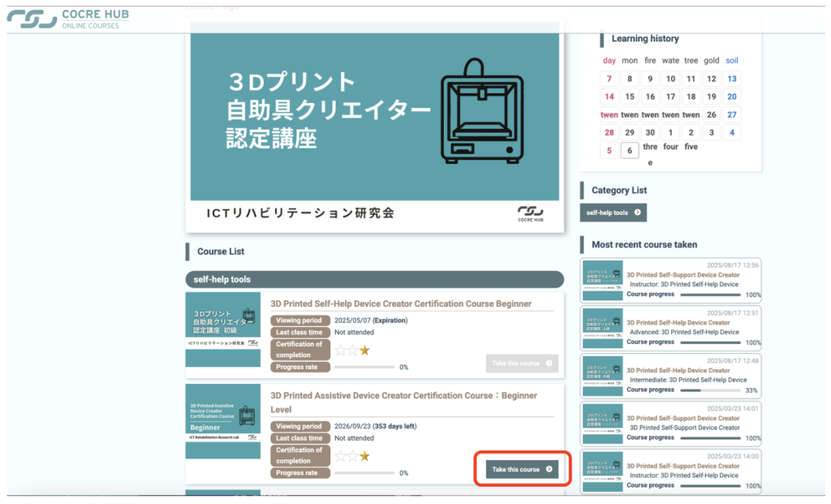Open 3D Printed Self-Help Device Creator Beginner title
The image size is (831, 504).
pos(401,304)
